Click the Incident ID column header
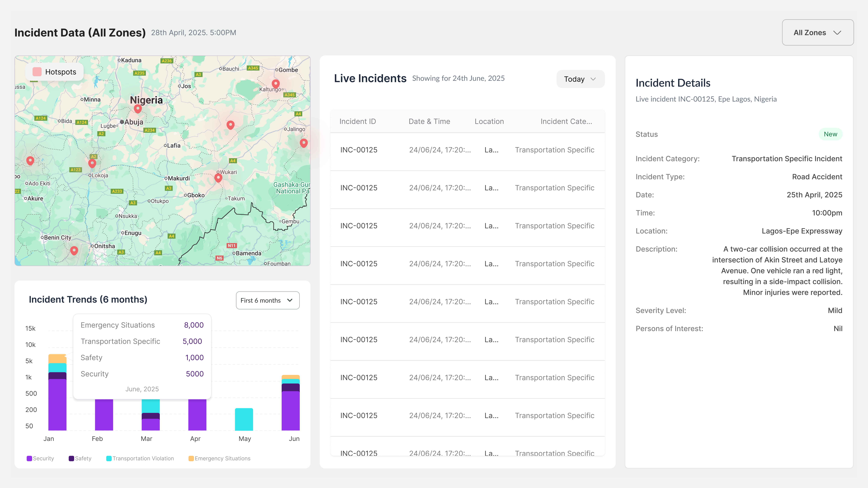This screenshot has width=868, height=488. point(357,122)
